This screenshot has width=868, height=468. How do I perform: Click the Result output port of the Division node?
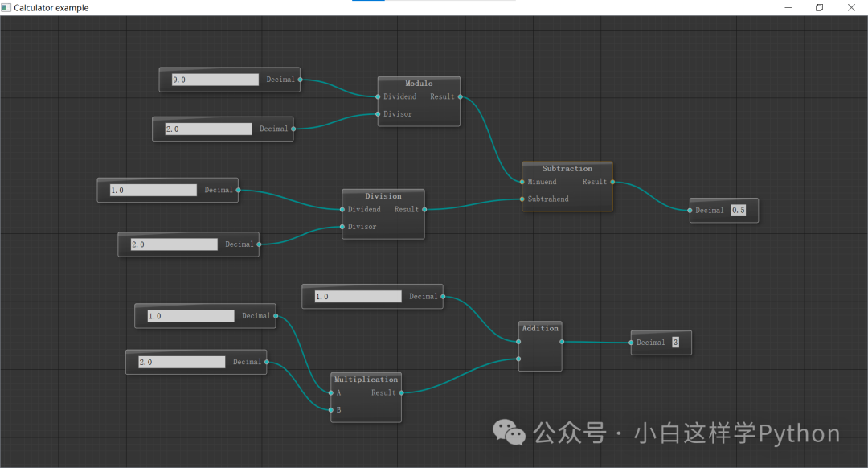pyautogui.click(x=424, y=209)
